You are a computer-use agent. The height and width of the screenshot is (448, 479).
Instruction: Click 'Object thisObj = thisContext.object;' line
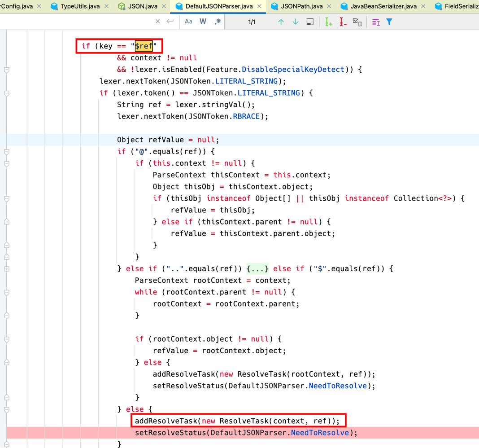tap(233, 187)
